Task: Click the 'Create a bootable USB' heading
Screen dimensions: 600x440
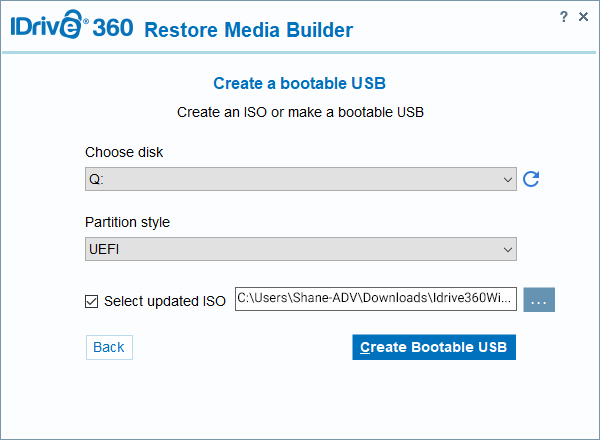Action: (300, 83)
